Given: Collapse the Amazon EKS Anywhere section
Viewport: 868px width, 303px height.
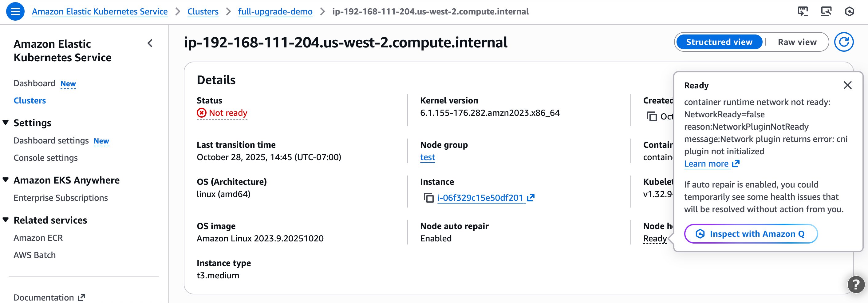Looking at the screenshot, I should (6, 180).
